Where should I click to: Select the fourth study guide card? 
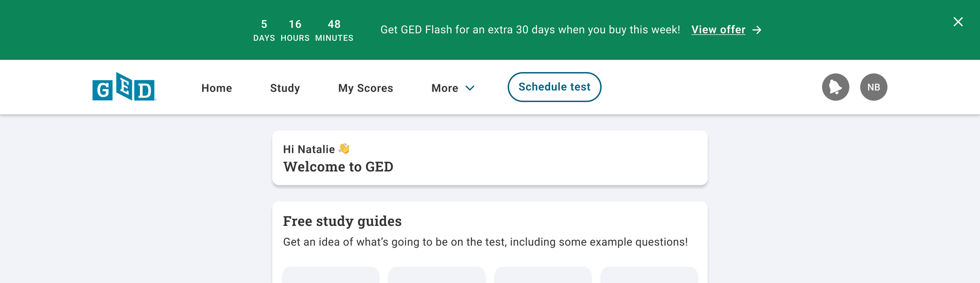click(649, 275)
